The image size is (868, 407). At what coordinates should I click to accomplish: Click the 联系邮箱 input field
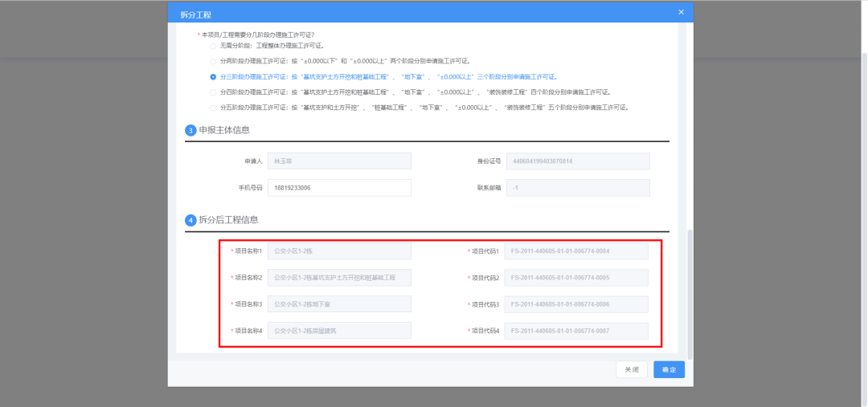click(578, 188)
